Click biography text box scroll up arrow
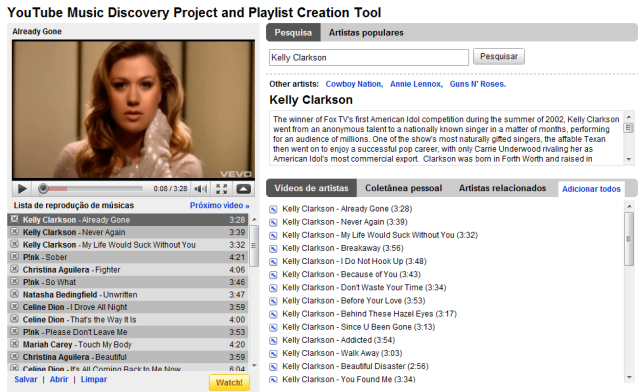The image size is (640, 392). click(x=629, y=117)
